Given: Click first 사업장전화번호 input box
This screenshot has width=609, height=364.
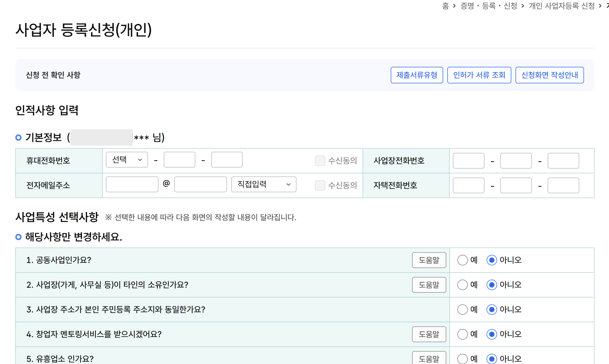Looking at the screenshot, I should pos(468,161).
